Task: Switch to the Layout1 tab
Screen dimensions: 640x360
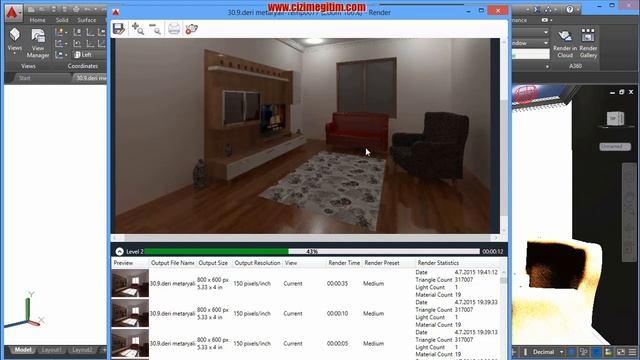Action: coord(51,350)
